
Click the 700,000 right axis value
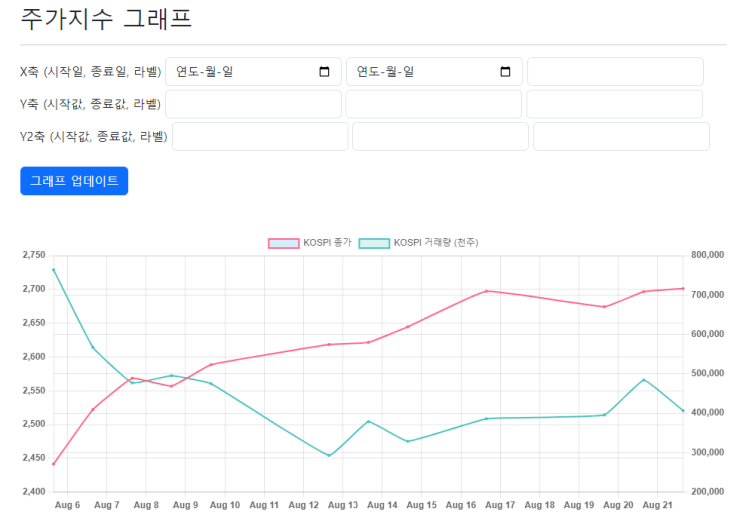click(707, 295)
